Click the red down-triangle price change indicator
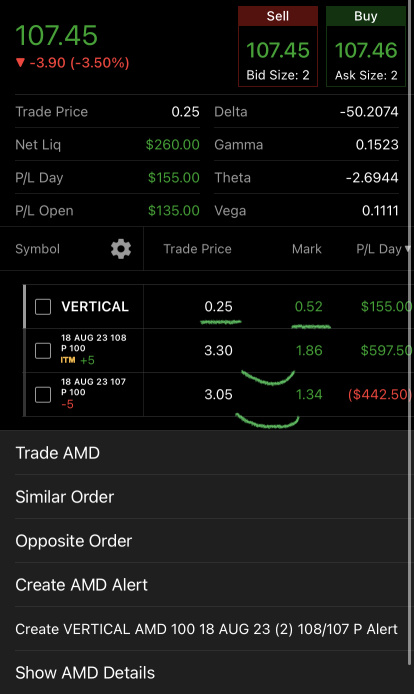 [x=20, y=63]
